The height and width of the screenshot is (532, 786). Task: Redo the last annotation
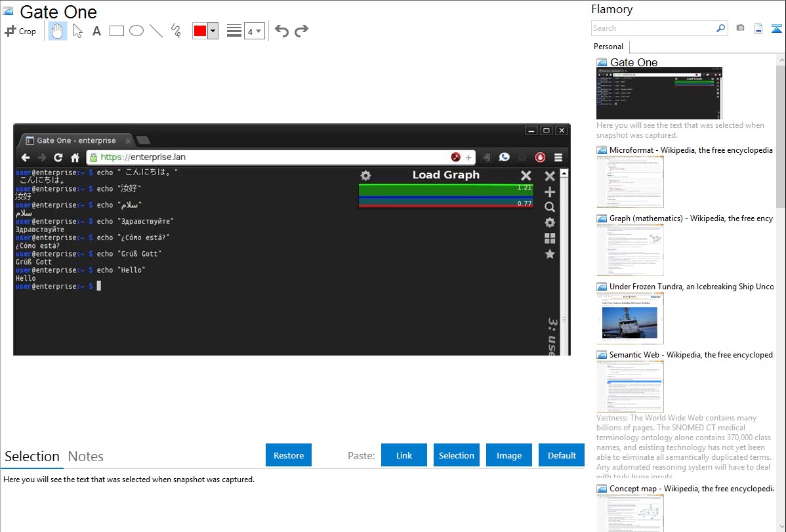pos(301,31)
